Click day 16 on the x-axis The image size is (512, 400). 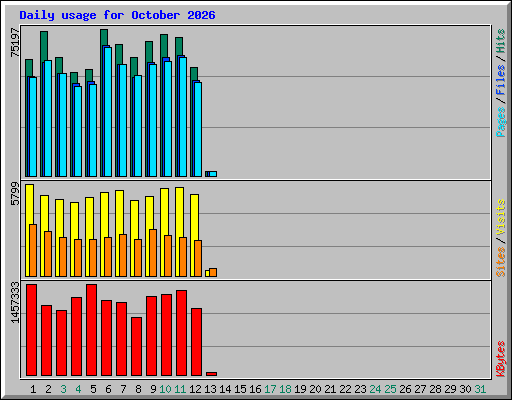pos(255,389)
